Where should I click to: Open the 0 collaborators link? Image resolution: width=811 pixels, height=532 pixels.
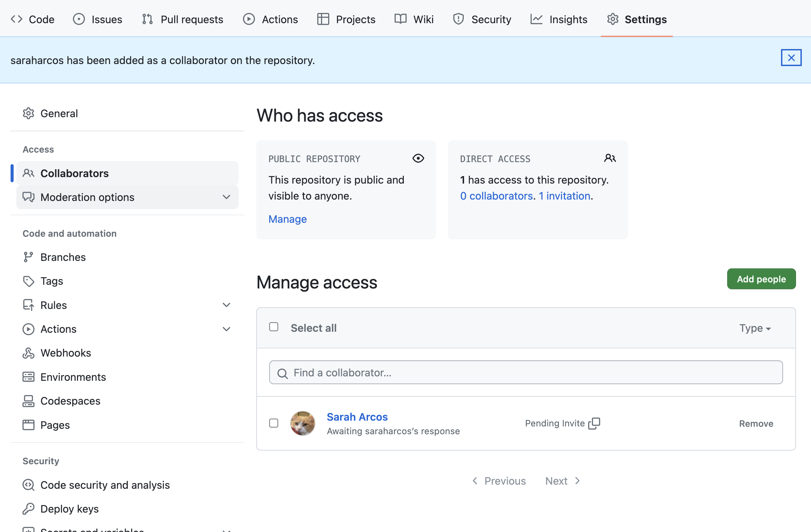click(496, 196)
